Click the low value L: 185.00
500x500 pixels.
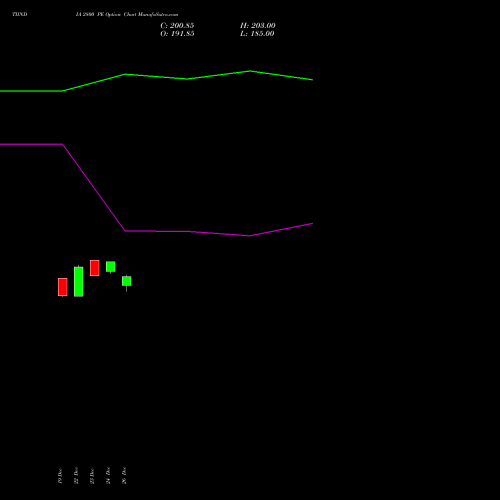pos(257,34)
